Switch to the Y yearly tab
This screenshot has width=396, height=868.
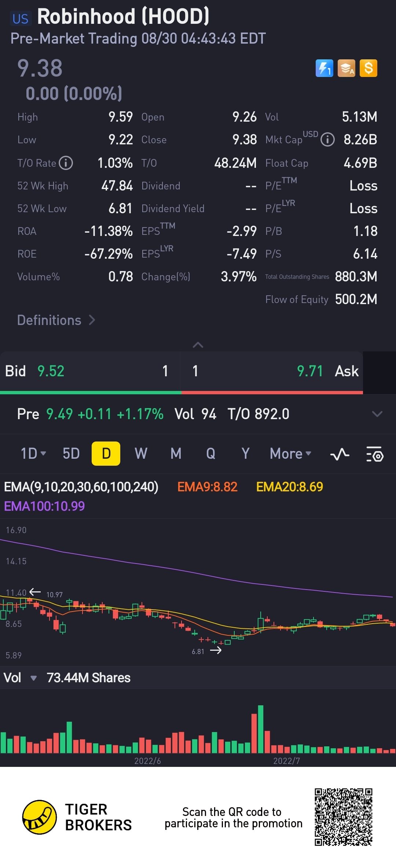point(246,454)
